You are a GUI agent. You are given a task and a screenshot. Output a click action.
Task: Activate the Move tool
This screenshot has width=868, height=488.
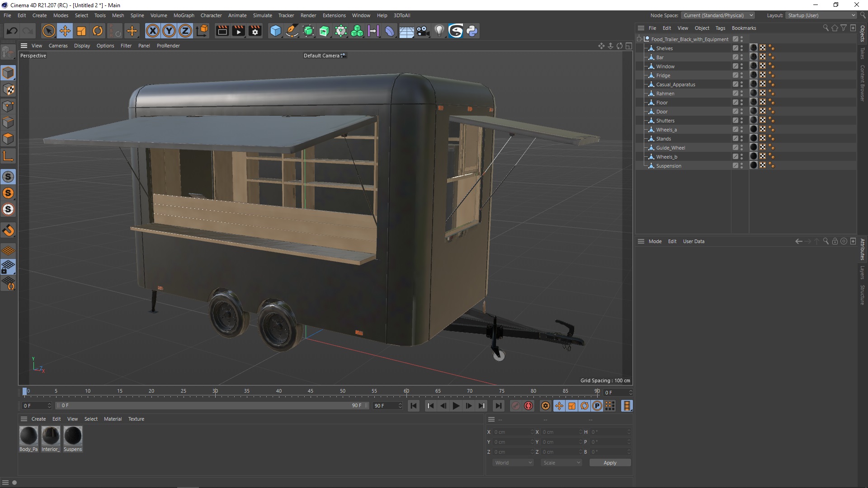[x=65, y=31]
